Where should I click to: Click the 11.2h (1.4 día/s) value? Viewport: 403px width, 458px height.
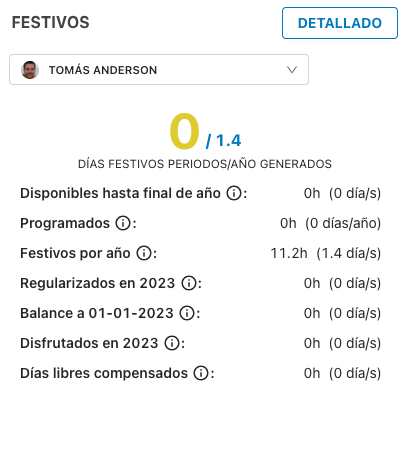point(326,253)
